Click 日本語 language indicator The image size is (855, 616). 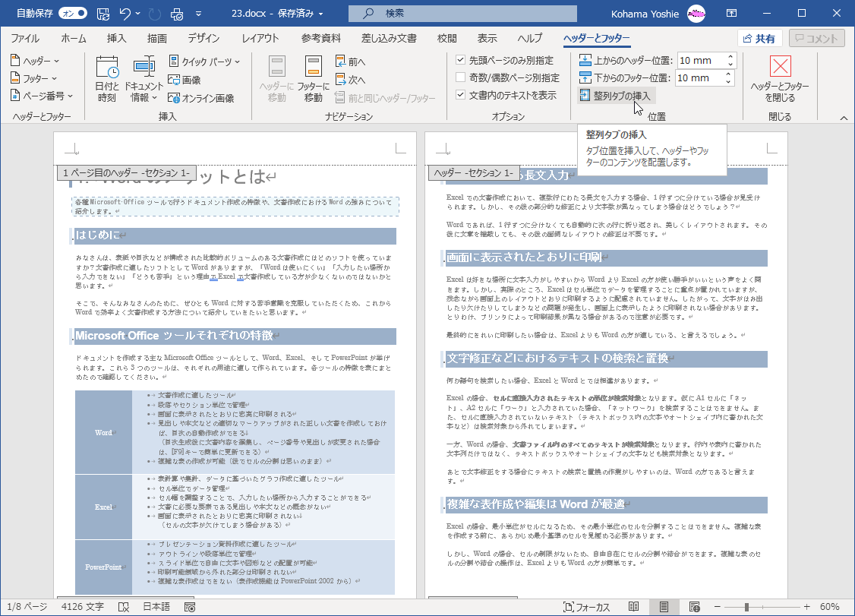(156, 607)
